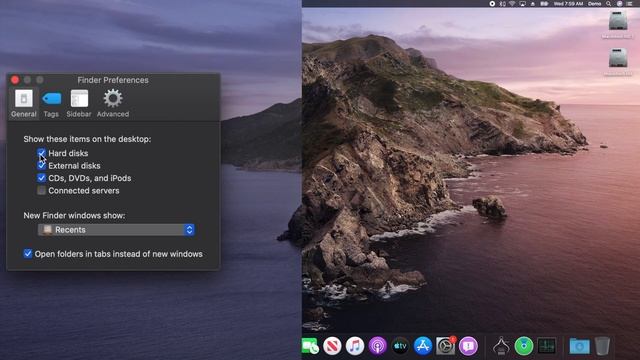Open the AirPlay display menu icon
Image resolution: width=640 pixels, height=360 pixels.
coord(522,4)
